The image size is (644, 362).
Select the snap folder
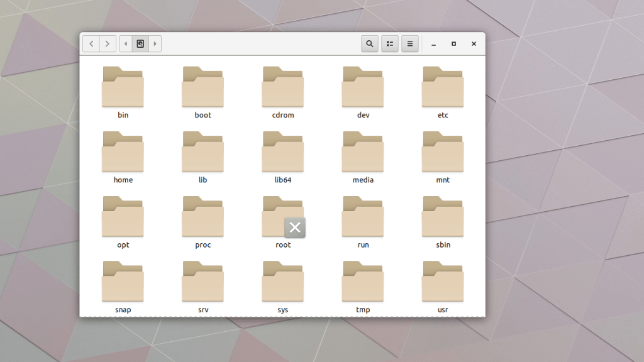123,282
